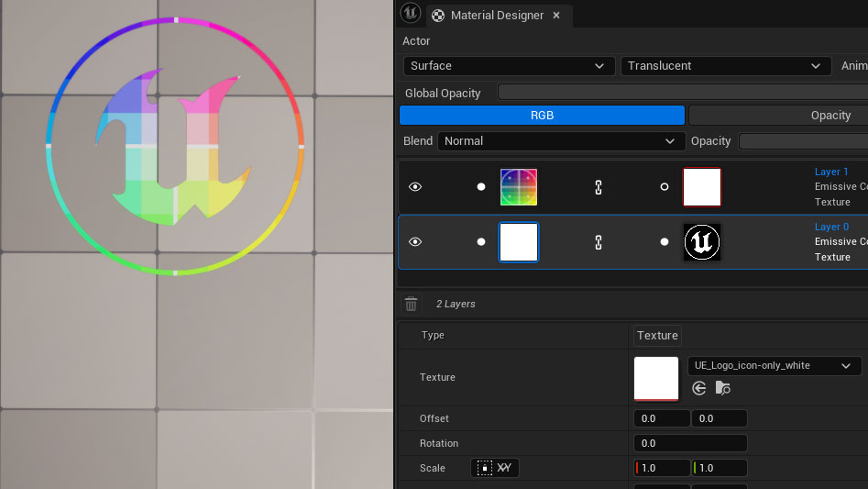Click the Texture type button
868x489 pixels.
[x=657, y=336]
